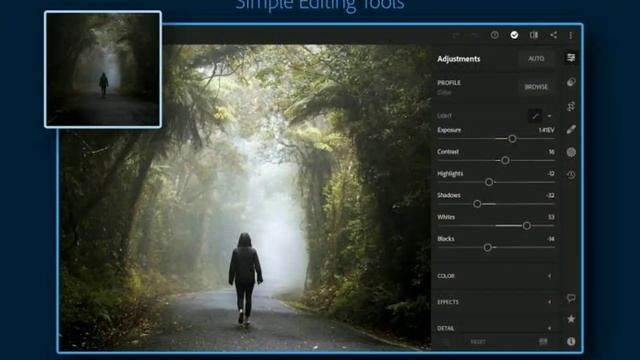Click the Whites slider handle
The image size is (640, 360).
(x=527, y=225)
